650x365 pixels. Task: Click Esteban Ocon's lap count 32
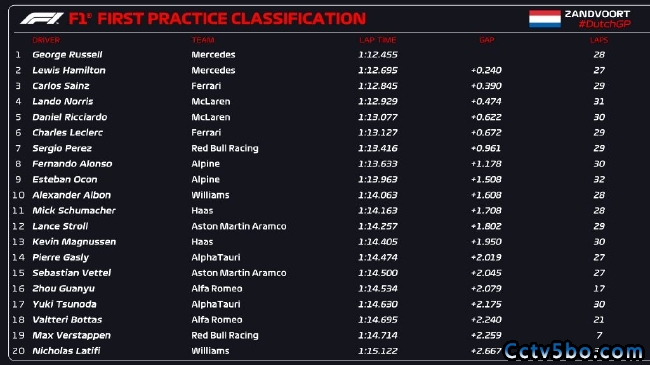coord(599,180)
